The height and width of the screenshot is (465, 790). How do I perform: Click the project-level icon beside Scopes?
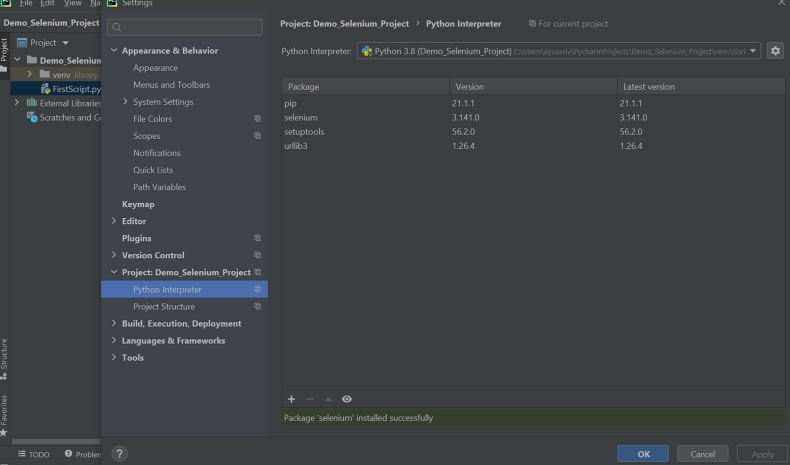pyautogui.click(x=257, y=136)
